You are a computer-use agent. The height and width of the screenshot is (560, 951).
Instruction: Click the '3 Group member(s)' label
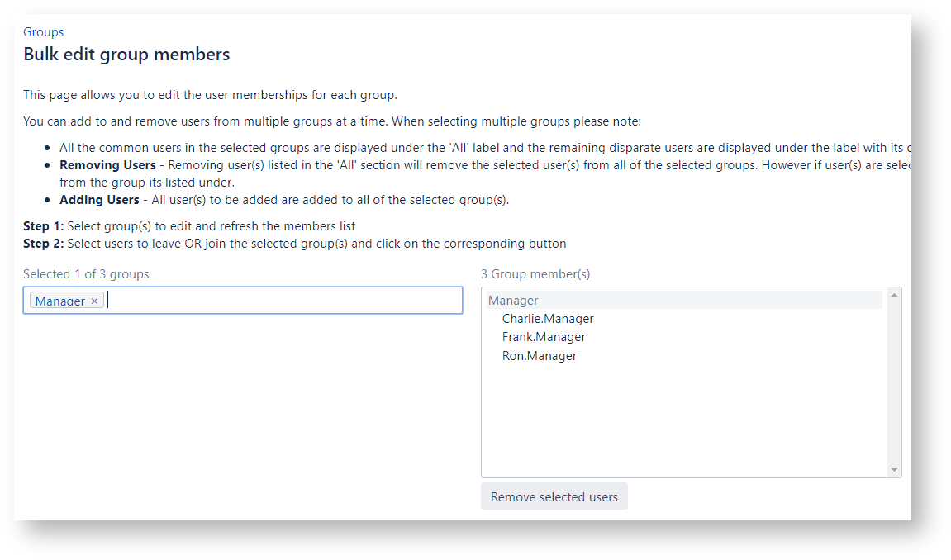535,274
